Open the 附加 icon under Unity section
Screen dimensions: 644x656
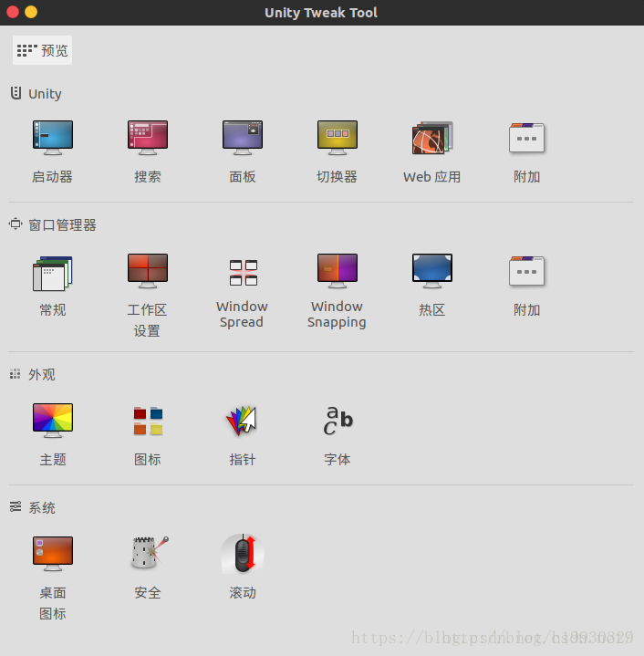coord(526,138)
